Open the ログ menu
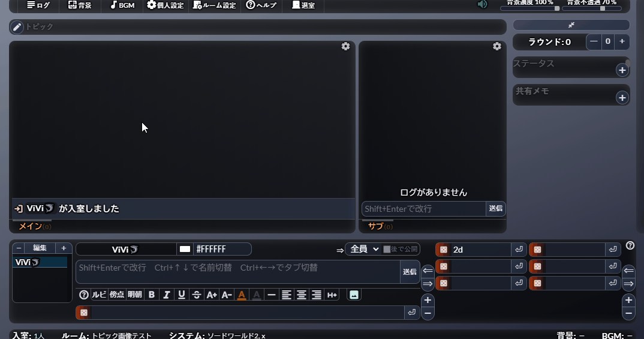The image size is (644, 339). [38, 5]
